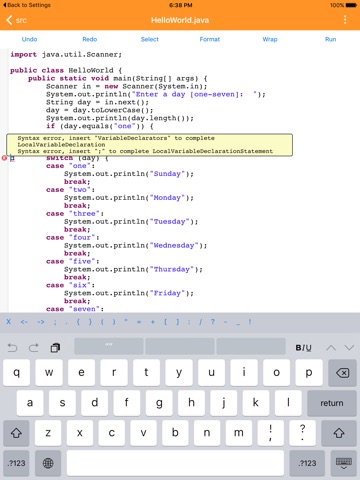Click HelloWorld.java title in header
Screen dimensions: 360x480
click(x=180, y=20)
